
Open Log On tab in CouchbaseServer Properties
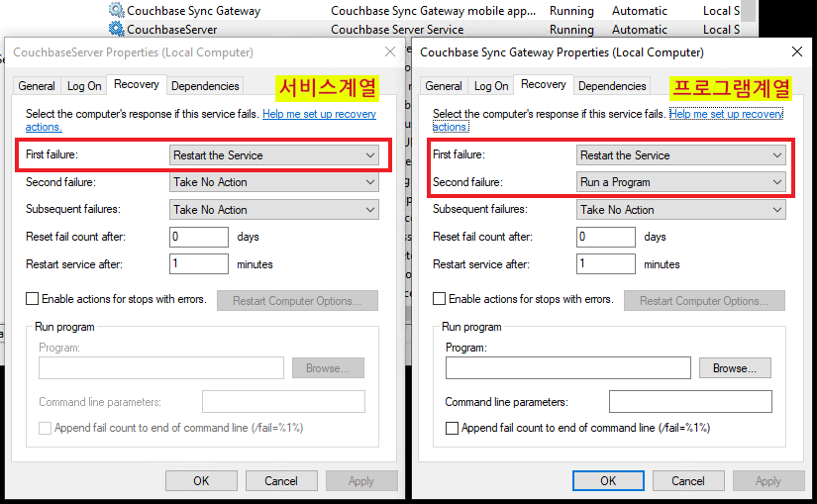pos(84,86)
